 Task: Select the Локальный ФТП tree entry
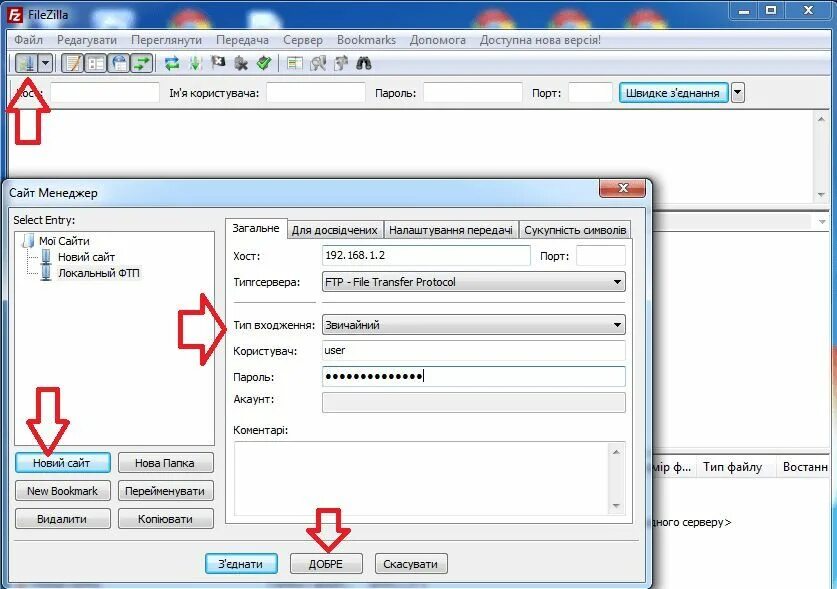pos(99,273)
